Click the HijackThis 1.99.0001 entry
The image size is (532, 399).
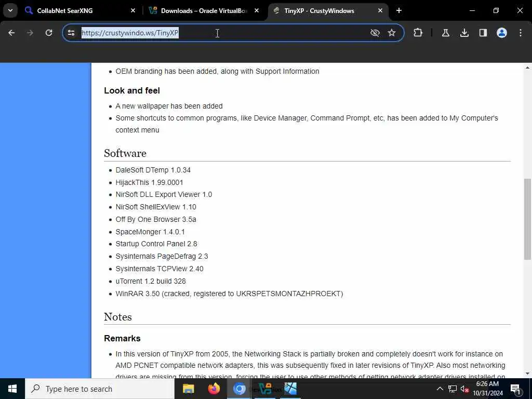(149, 182)
